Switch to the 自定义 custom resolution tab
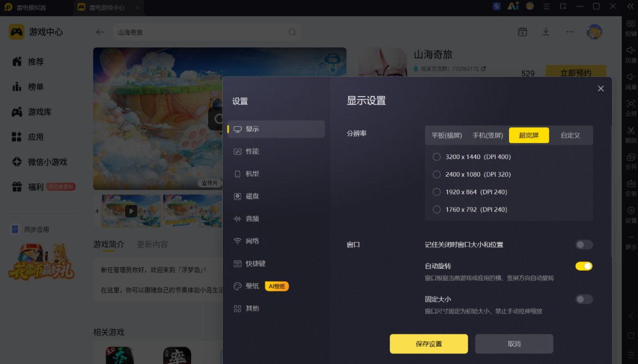638x364 pixels. 570,135
